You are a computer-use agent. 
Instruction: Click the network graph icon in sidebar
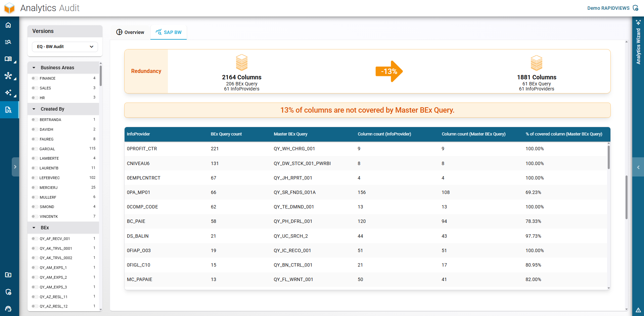point(8,76)
